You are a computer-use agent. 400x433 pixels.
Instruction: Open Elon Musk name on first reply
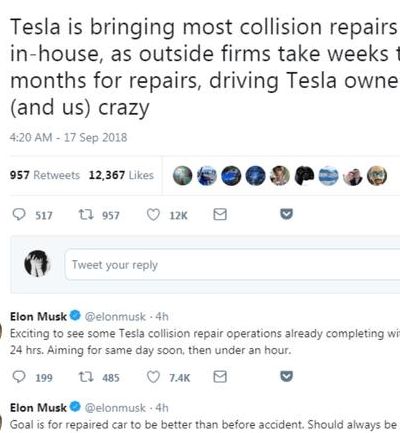point(38,316)
